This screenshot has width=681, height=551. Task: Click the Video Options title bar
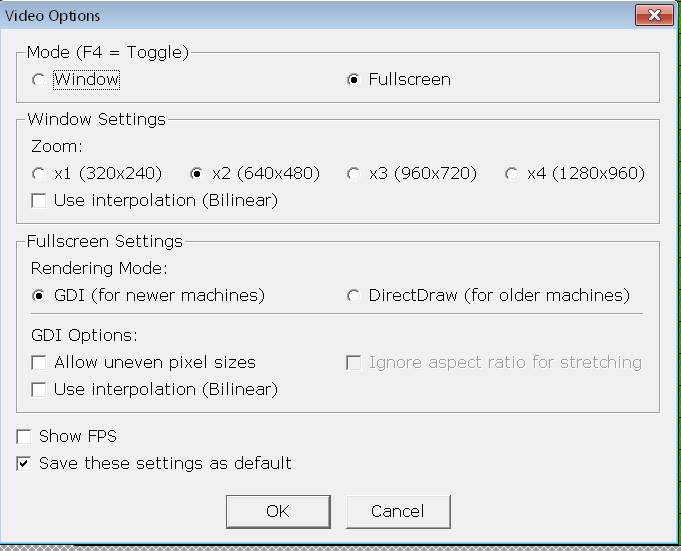pyautogui.click(x=317, y=16)
